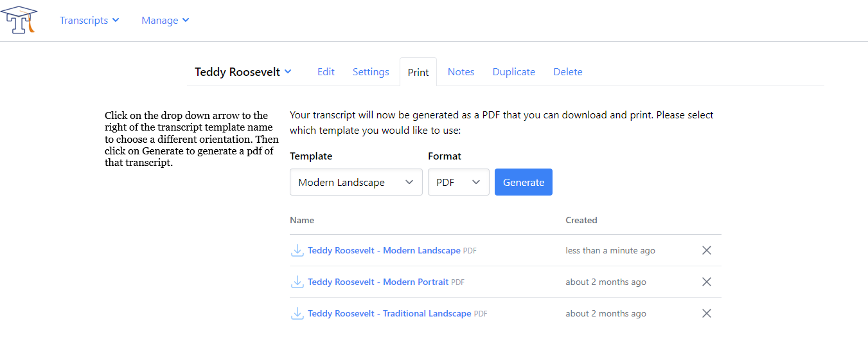Open the Transcripts menu

pos(89,21)
